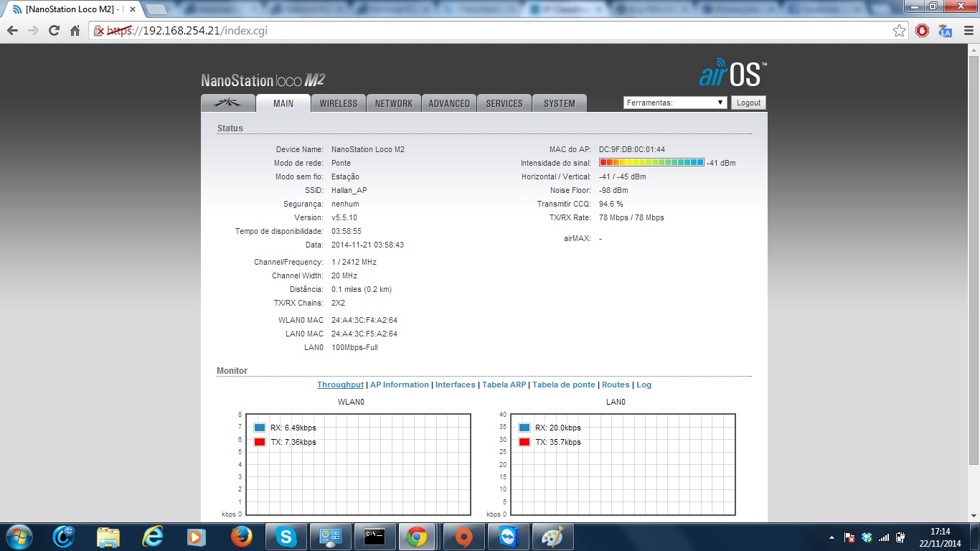Open the WIRELESS tab
The height and width of the screenshot is (551, 980).
(x=339, y=103)
